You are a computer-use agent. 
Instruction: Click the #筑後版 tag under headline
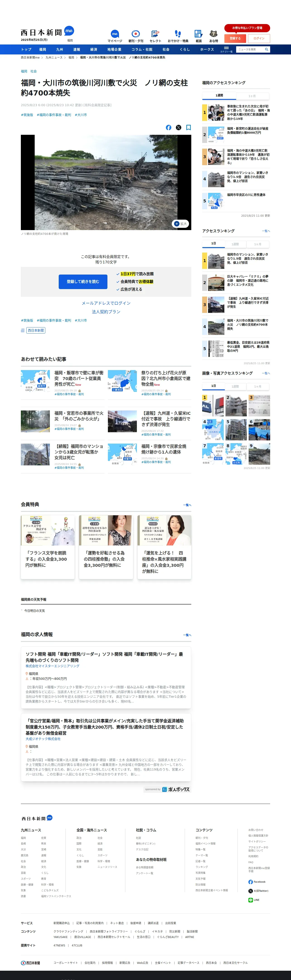coord(27,115)
